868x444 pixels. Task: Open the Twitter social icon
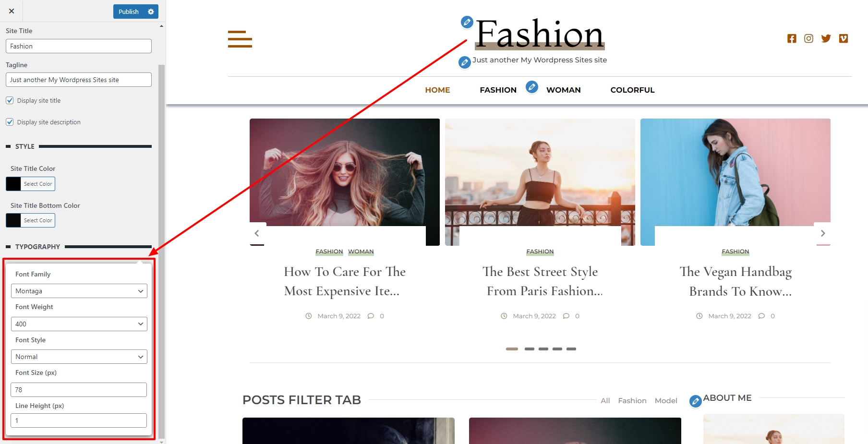(826, 38)
